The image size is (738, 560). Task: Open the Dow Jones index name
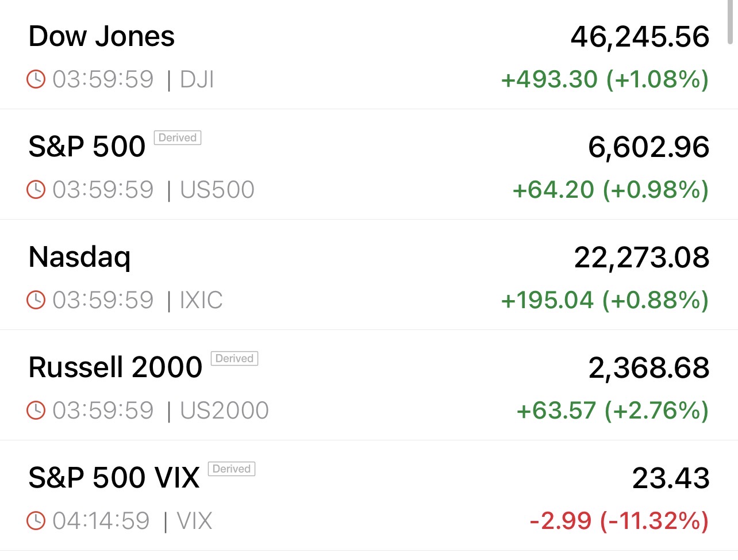[x=102, y=36]
